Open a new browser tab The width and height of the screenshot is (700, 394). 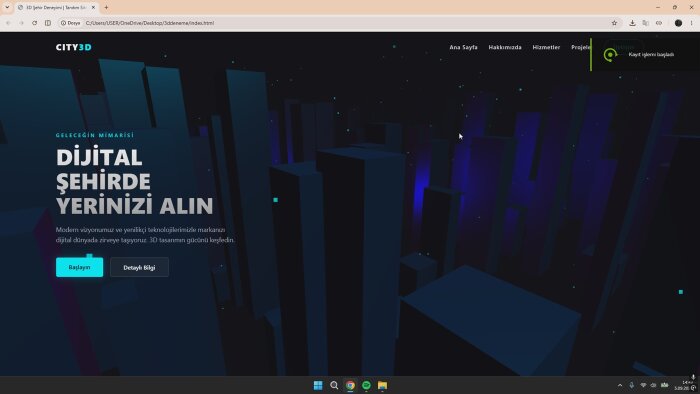tap(106, 8)
